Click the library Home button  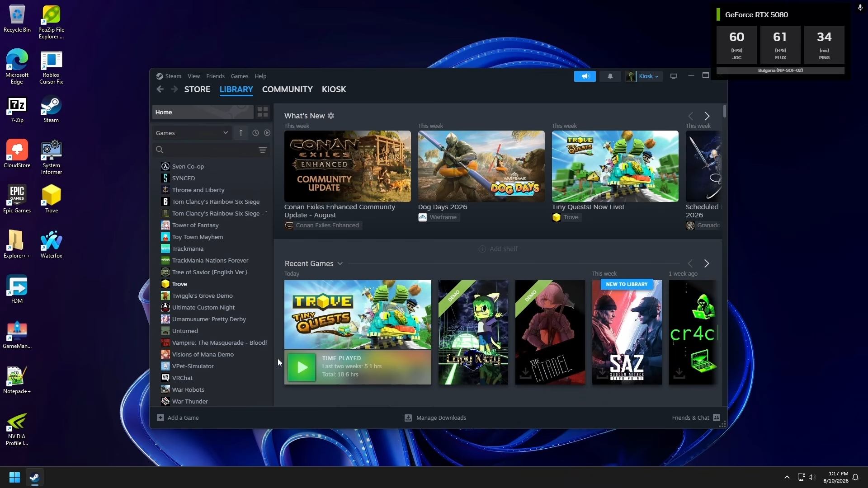203,112
